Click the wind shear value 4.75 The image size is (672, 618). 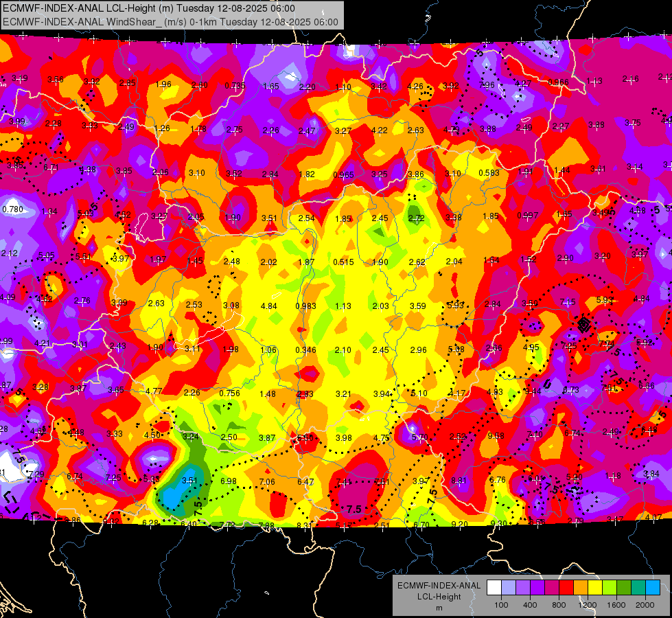click(382, 438)
